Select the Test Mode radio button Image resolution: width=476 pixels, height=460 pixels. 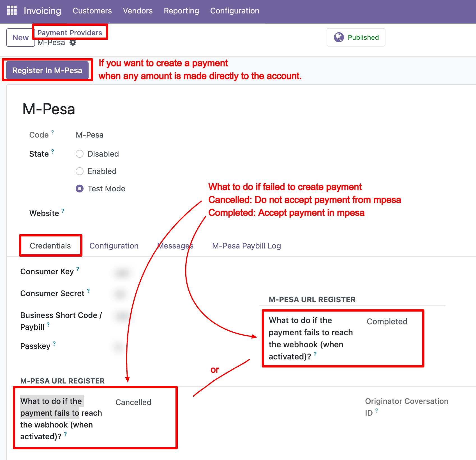[80, 189]
